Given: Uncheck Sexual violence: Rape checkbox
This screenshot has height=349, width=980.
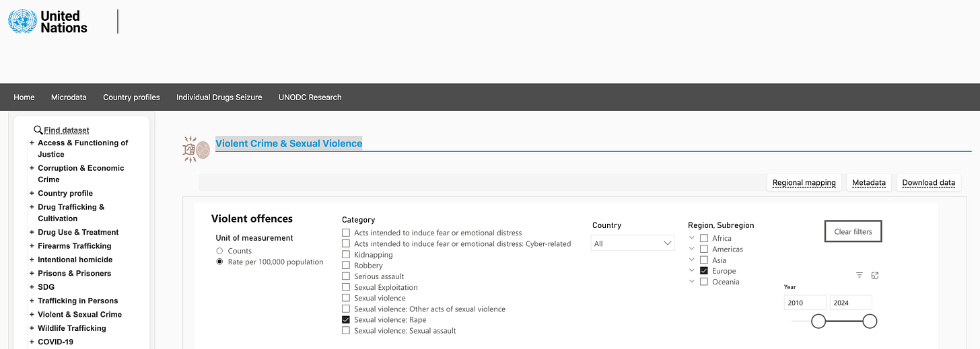Looking at the screenshot, I should (346, 320).
